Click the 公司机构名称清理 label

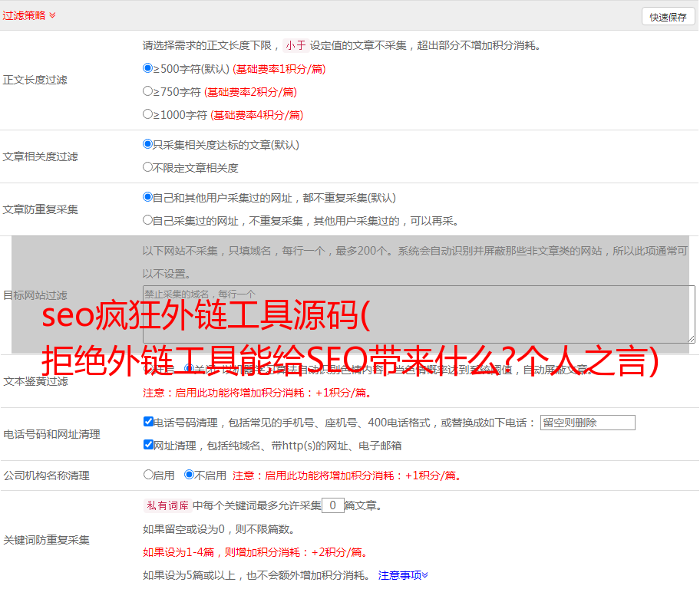pyautogui.click(x=46, y=475)
